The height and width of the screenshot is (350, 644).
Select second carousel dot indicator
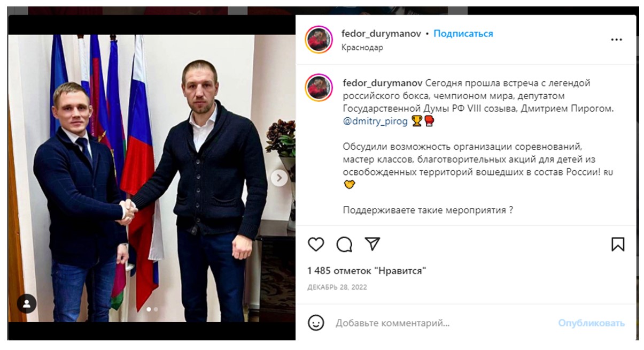[156, 309]
